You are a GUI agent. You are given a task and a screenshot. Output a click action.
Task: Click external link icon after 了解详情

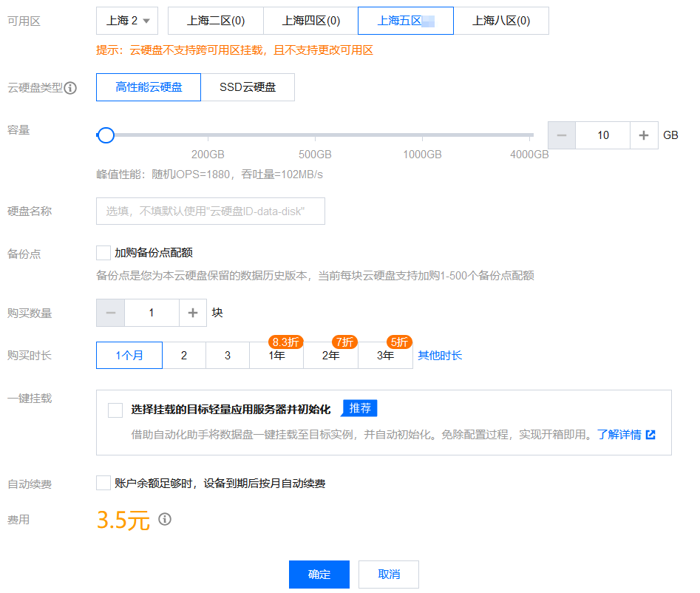coord(651,435)
